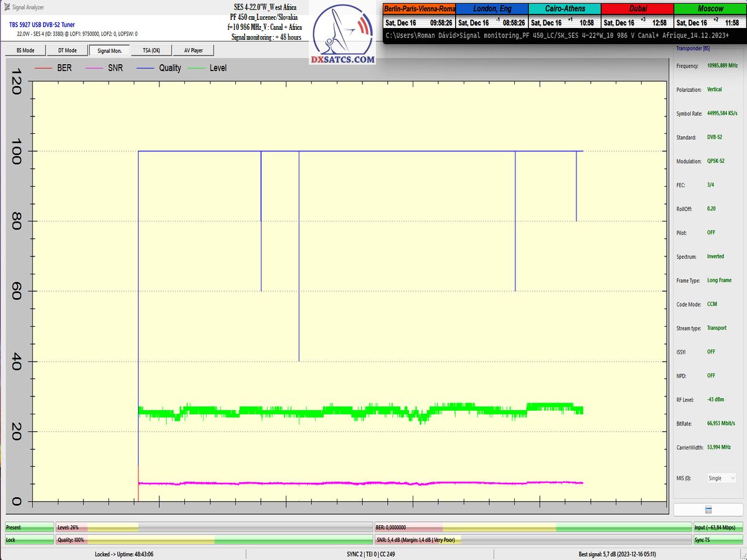The image size is (747, 560).
Task: Click the Quality 100% signal bar
Action: (214, 540)
